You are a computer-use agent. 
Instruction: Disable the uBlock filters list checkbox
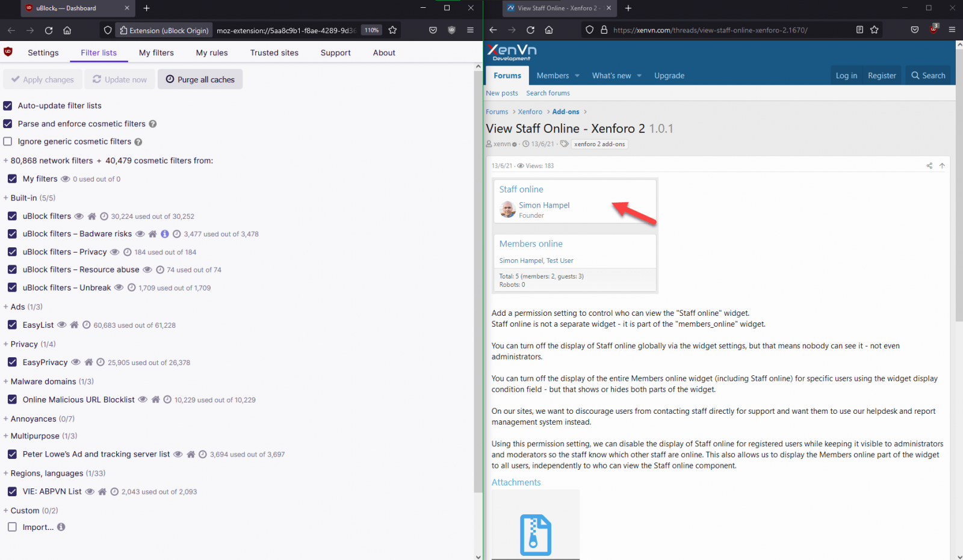(12, 216)
